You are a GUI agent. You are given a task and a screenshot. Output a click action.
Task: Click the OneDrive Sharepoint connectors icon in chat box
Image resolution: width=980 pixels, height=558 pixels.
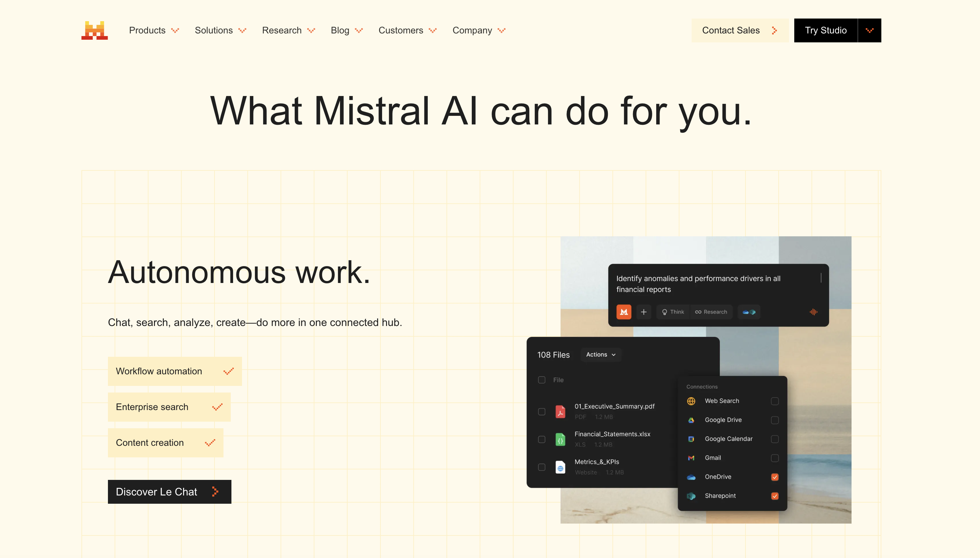point(749,311)
